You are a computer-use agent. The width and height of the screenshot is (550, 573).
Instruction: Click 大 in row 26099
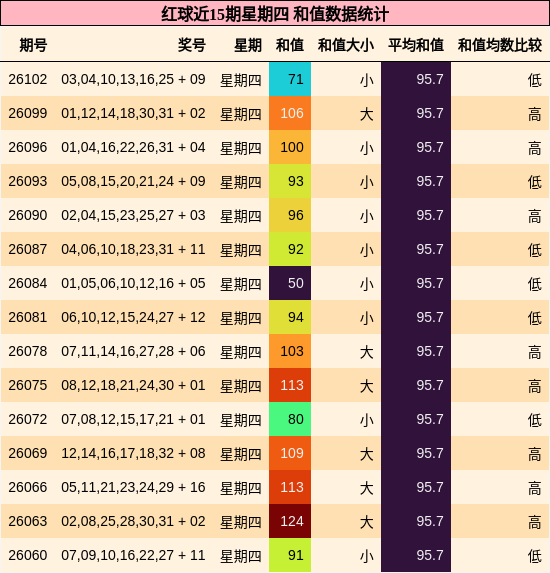click(x=367, y=114)
